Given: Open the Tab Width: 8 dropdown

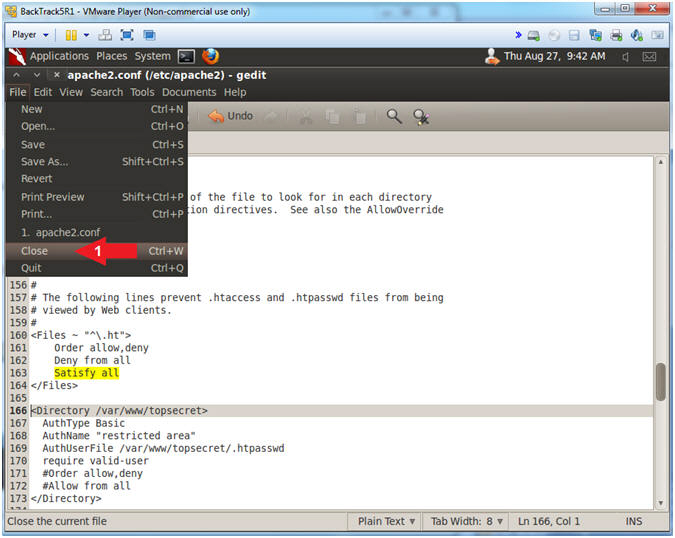Looking at the screenshot, I should [x=467, y=521].
